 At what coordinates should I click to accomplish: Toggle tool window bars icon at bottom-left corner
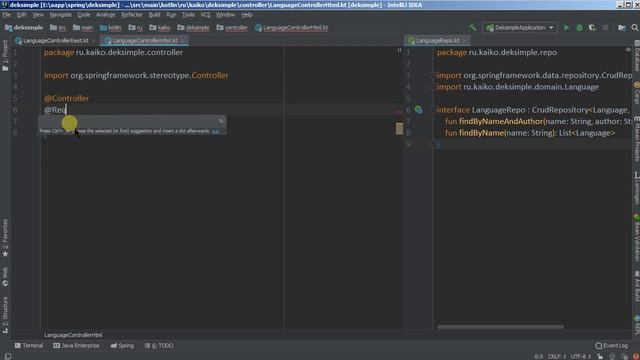(x=8, y=356)
